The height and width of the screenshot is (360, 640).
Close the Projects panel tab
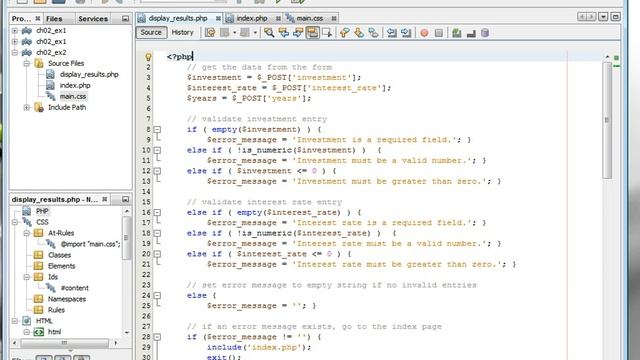pos(38,18)
